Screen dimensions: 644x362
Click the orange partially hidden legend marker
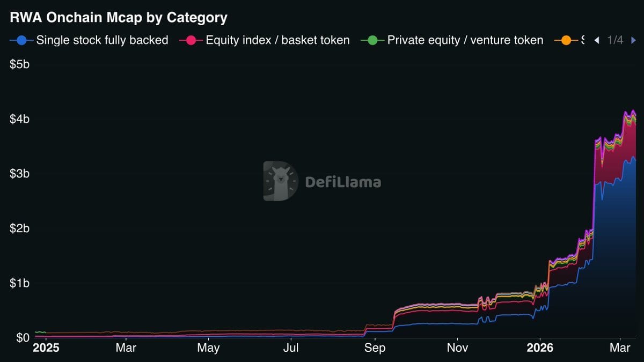coord(566,40)
